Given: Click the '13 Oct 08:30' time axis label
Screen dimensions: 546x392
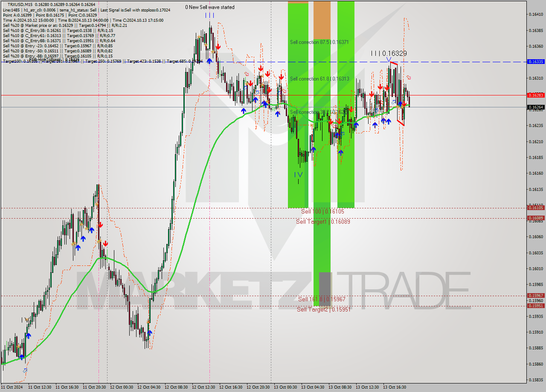Looking at the screenshot, I should (340, 387).
